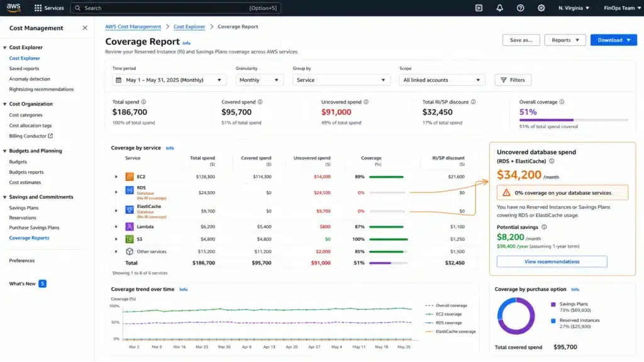Open Rightsizing recommendations in sidebar
644x362 pixels.
42,89
